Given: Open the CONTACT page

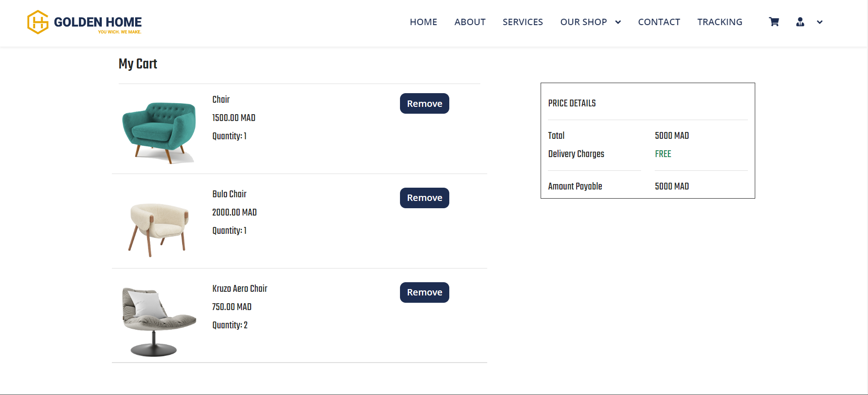Looking at the screenshot, I should (x=659, y=22).
